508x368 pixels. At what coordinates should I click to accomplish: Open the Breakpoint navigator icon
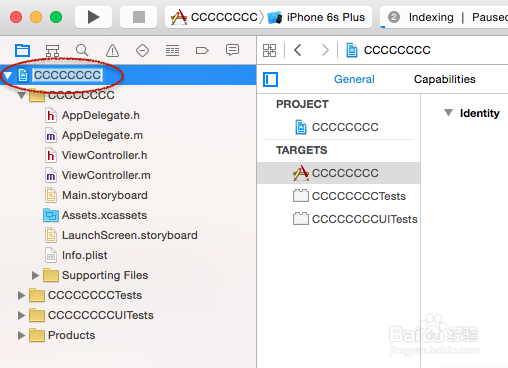pos(202,51)
